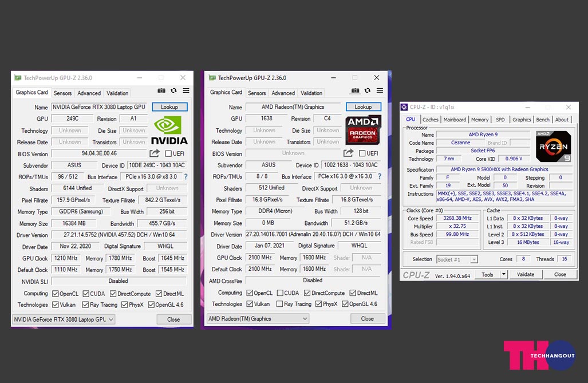Image resolution: width=588 pixels, height=383 pixels.
Task: Click the BIOS share icon in NVIDIA GPU-Z
Action: (155, 153)
